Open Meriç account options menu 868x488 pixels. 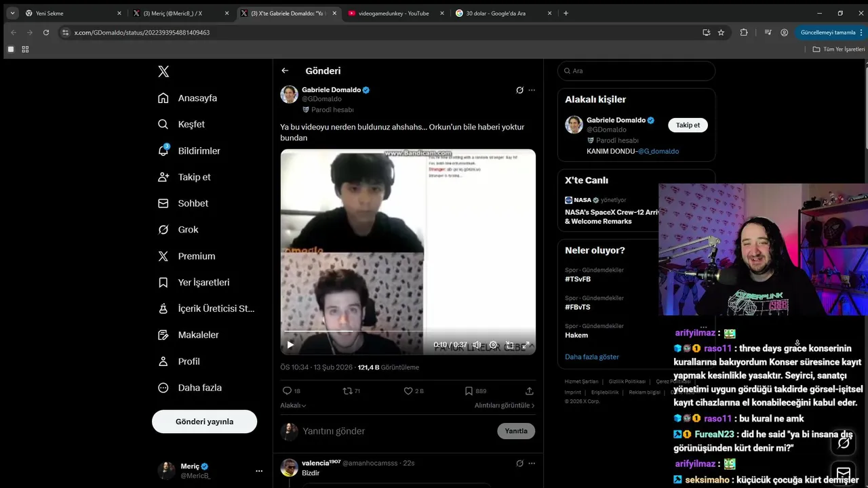coord(259,470)
